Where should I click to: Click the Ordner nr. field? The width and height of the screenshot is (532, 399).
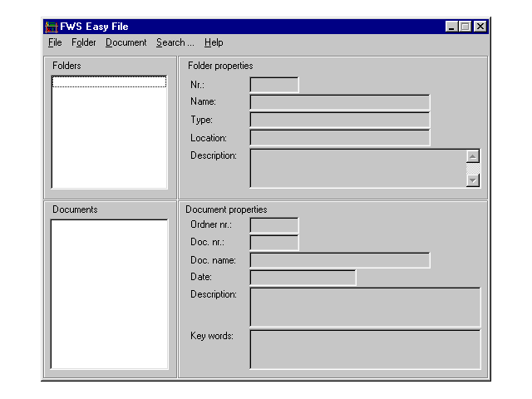click(273, 225)
